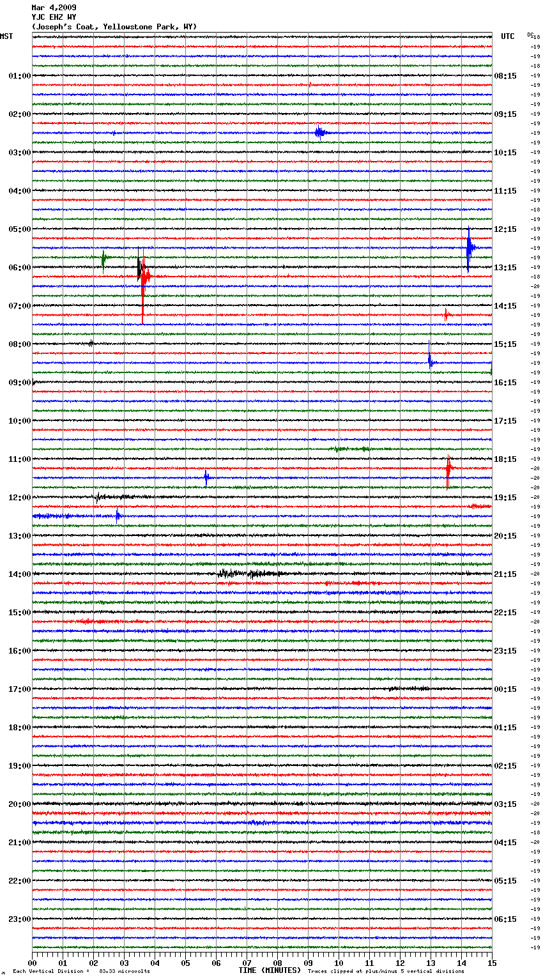
Task: Select the MST time label "03:00"
Action: coord(20,153)
